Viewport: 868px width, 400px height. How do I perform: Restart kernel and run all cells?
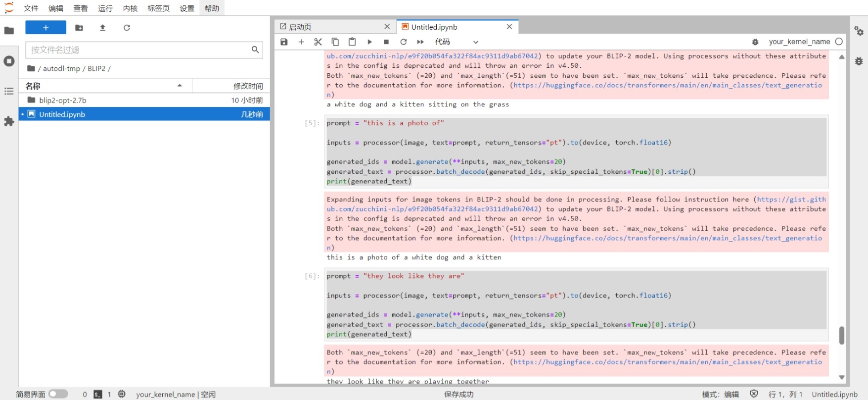pos(420,42)
